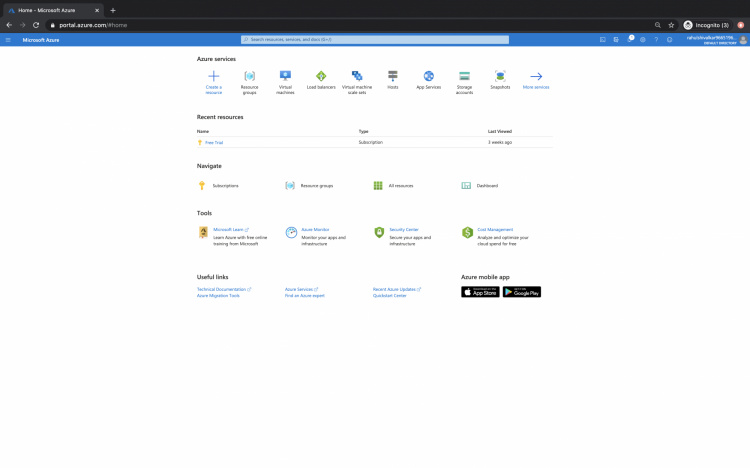Select the App Services icon
Image resolution: width=750 pixels, height=468 pixels.
click(428, 76)
